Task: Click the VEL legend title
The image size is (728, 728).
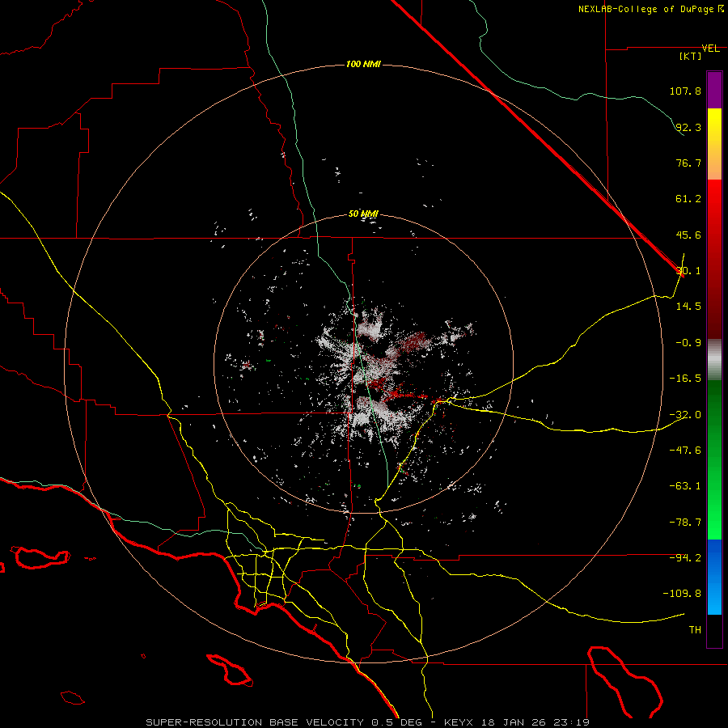Action: [710, 49]
